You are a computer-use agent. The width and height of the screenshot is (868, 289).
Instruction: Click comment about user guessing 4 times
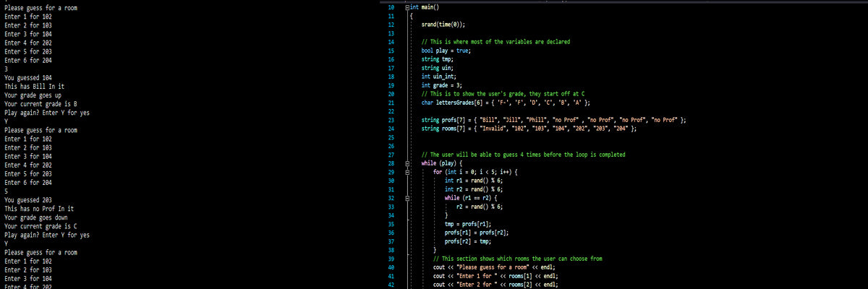tap(523, 155)
